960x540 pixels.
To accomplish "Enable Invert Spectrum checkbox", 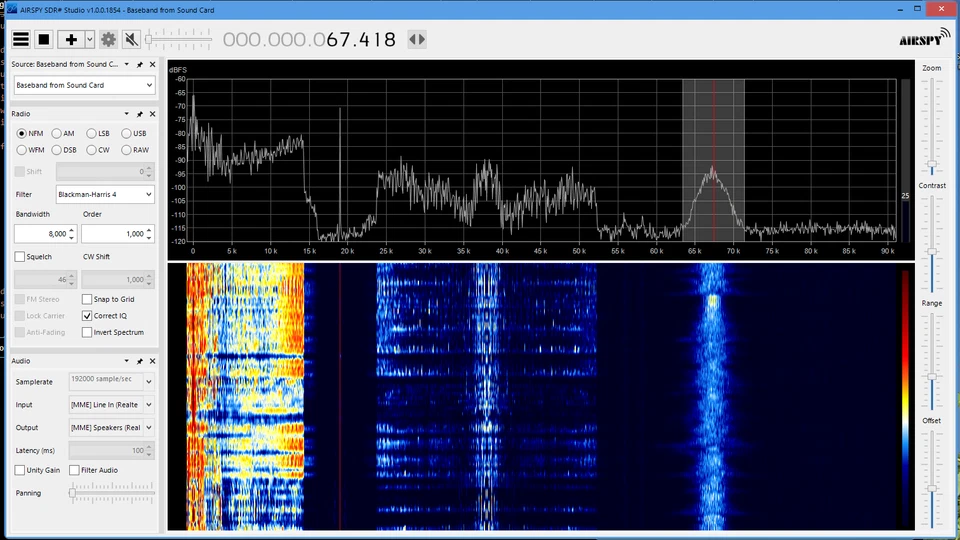I will click(87, 332).
